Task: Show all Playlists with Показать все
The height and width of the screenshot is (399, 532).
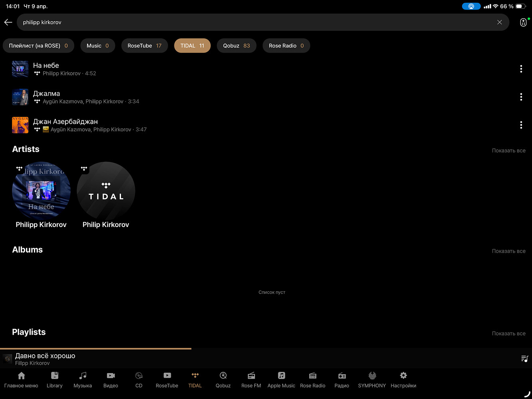Action: pos(508,334)
